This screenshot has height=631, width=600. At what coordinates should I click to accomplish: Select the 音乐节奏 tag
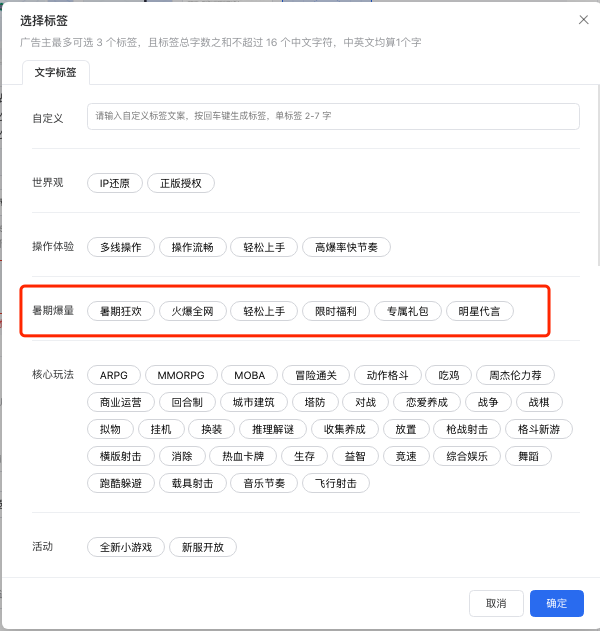264,483
